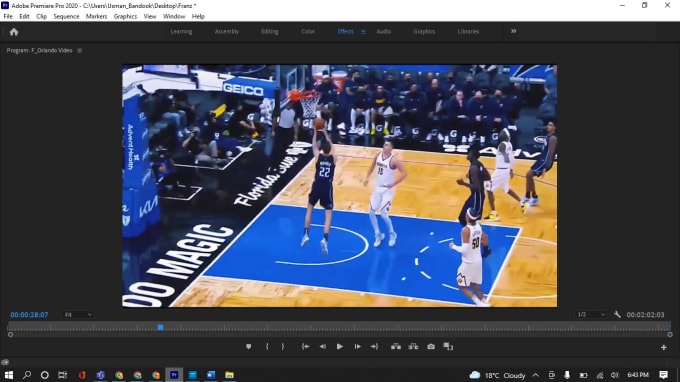Play the sequence in Program monitor
This screenshot has height=382, width=680.
point(340,346)
